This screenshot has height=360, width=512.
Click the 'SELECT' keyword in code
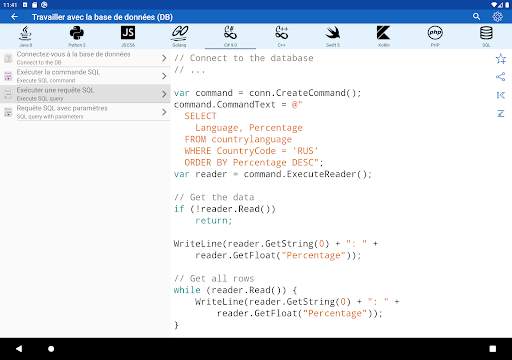[200, 116]
